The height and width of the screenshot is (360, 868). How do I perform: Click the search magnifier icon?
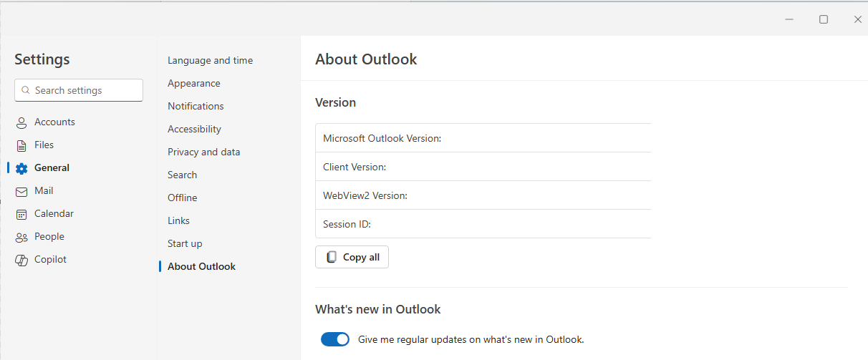pyautogui.click(x=26, y=91)
